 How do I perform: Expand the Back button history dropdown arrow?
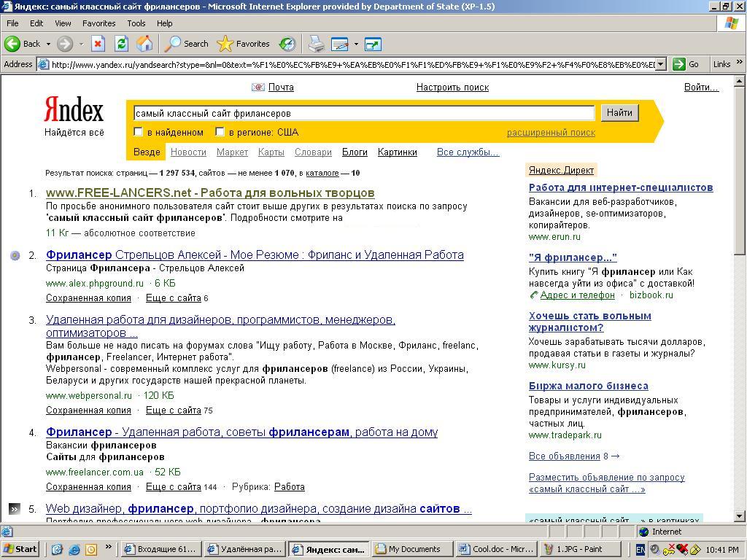pyautogui.click(x=49, y=44)
